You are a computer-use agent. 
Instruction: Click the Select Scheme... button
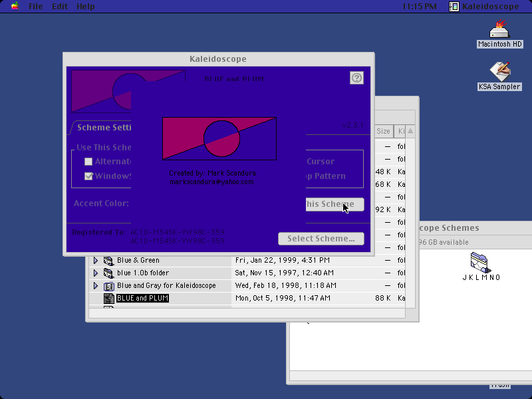click(321, 239)
